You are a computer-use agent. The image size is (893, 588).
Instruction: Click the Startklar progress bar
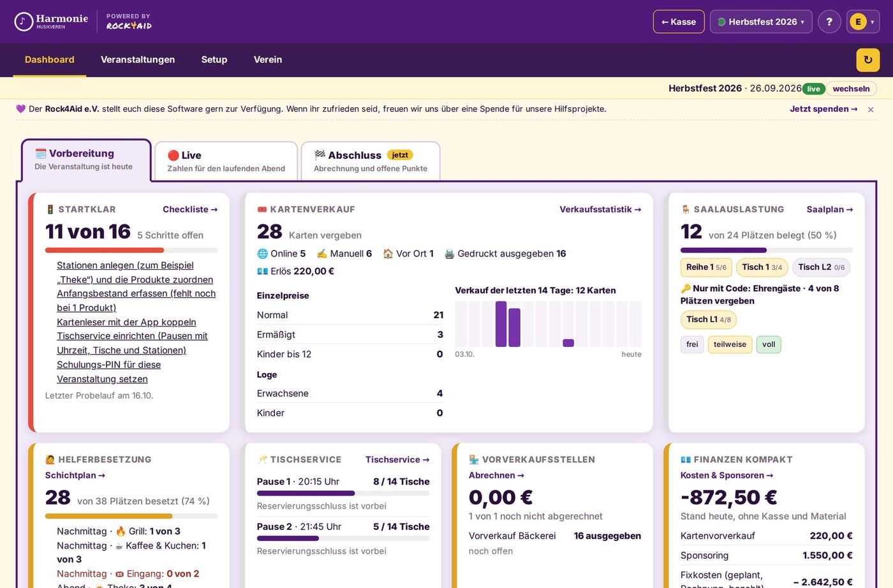131,251
